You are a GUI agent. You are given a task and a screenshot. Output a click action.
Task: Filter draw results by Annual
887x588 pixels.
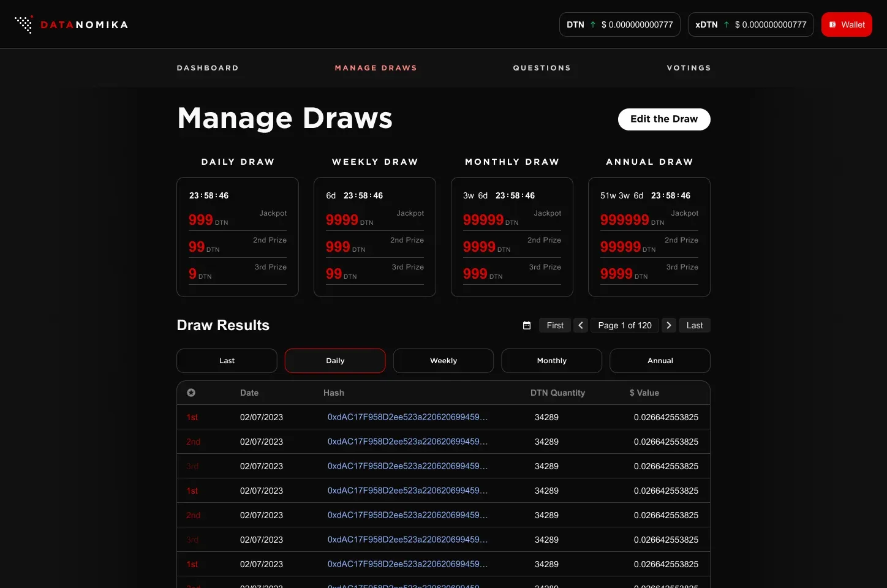coord(660,361)
